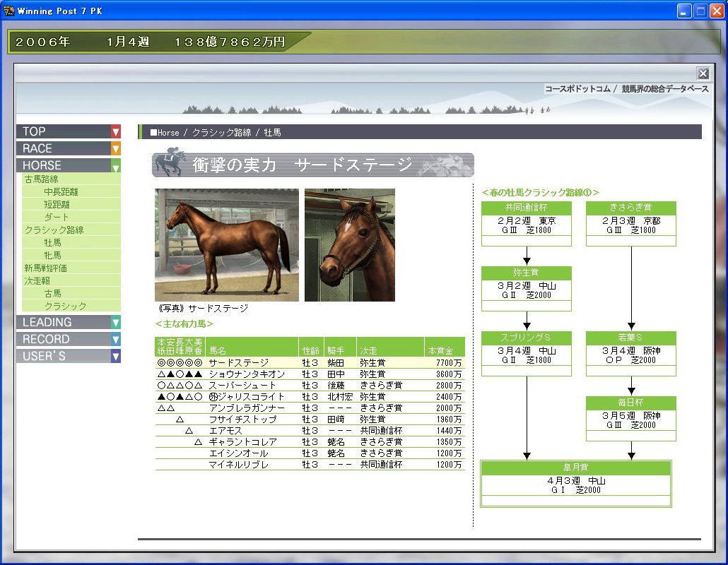The image size is (728, 565).
Task: Select the ギャラントコレア row
Action: (310, 441)
